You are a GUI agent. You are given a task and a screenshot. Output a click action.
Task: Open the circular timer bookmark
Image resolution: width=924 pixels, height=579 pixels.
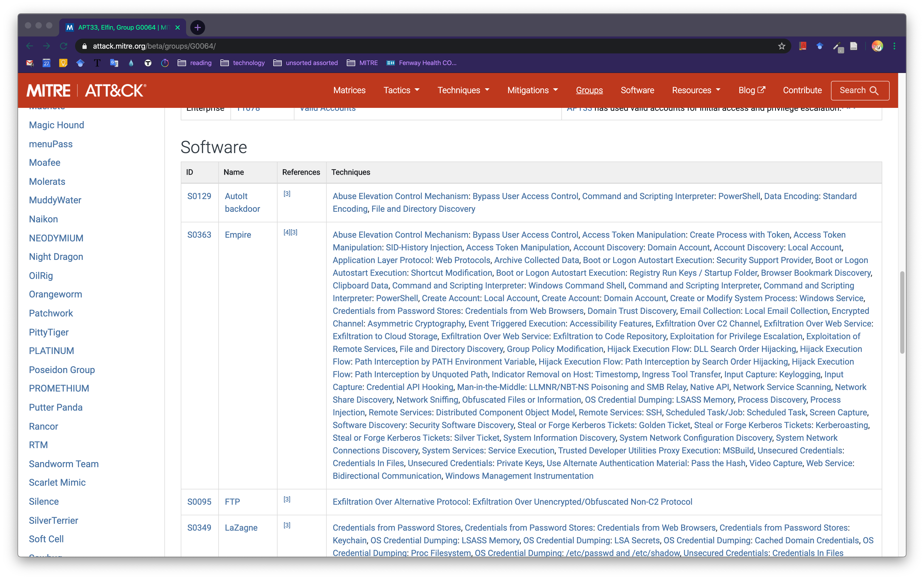tap(165, 63)
